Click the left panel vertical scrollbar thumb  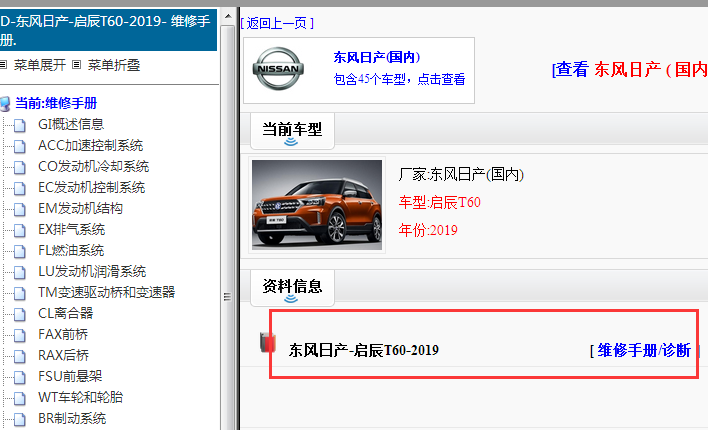[x=228, y=226]
